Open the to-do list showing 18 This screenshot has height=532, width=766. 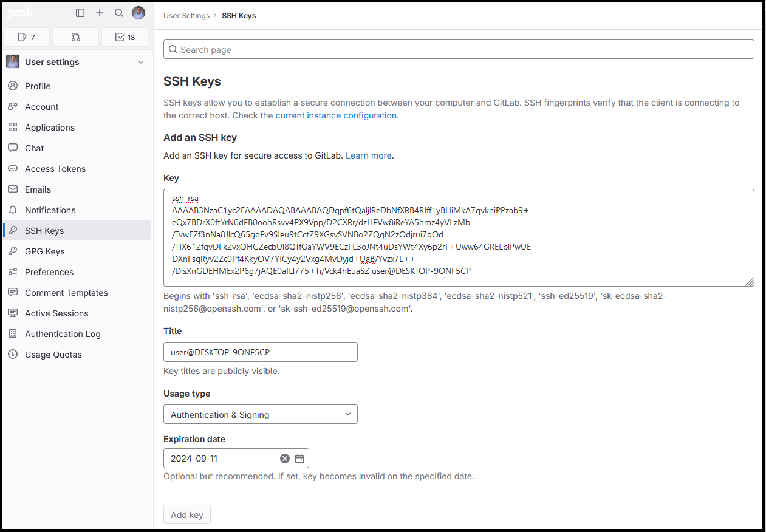coord(125,37)
